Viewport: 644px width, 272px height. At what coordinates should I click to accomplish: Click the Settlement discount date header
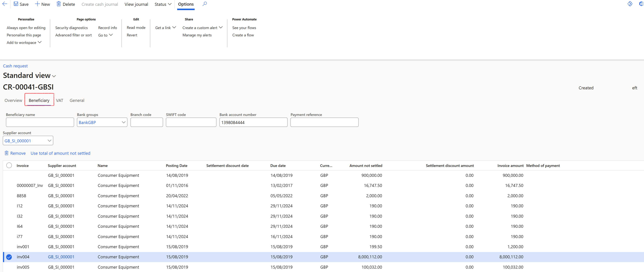coord(227,165)
